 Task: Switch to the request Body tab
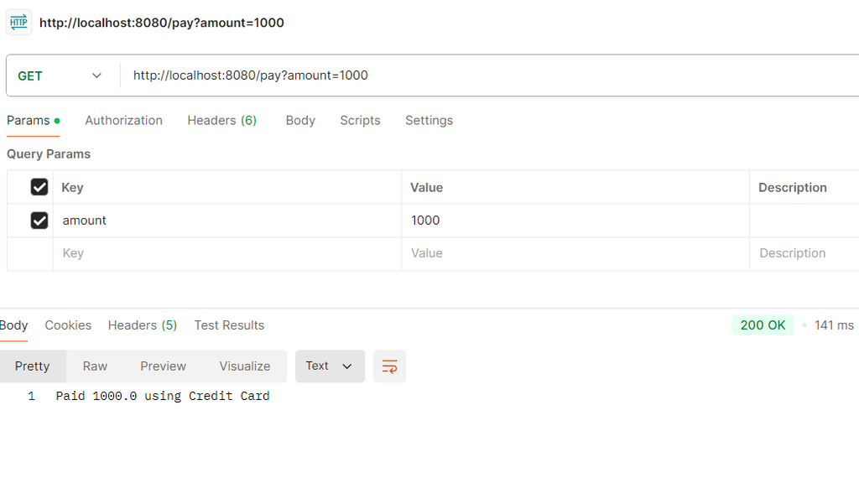(299, 120)
